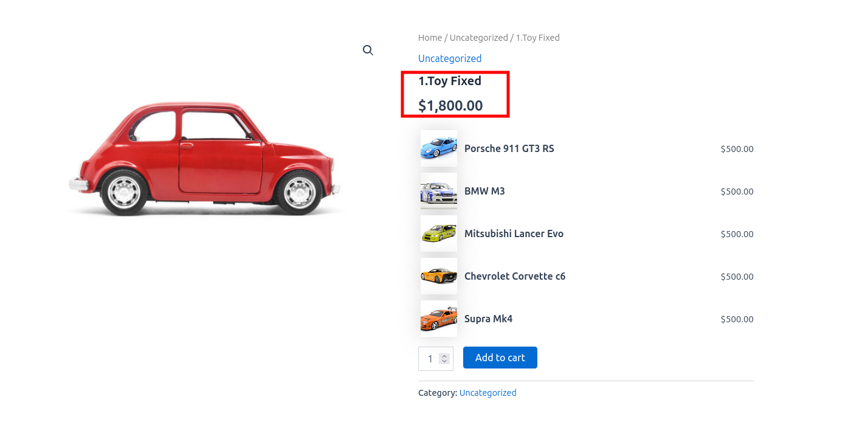Screen dimensions: 868x422
Task: Click the 1.Toy Fixed product title
Action: (x=450, y=81)
